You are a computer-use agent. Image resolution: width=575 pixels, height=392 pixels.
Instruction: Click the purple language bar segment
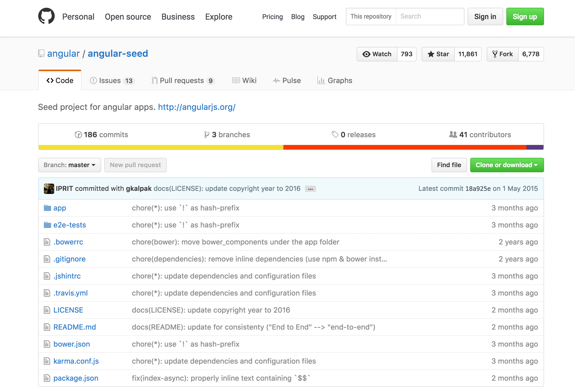coord(535,147)
